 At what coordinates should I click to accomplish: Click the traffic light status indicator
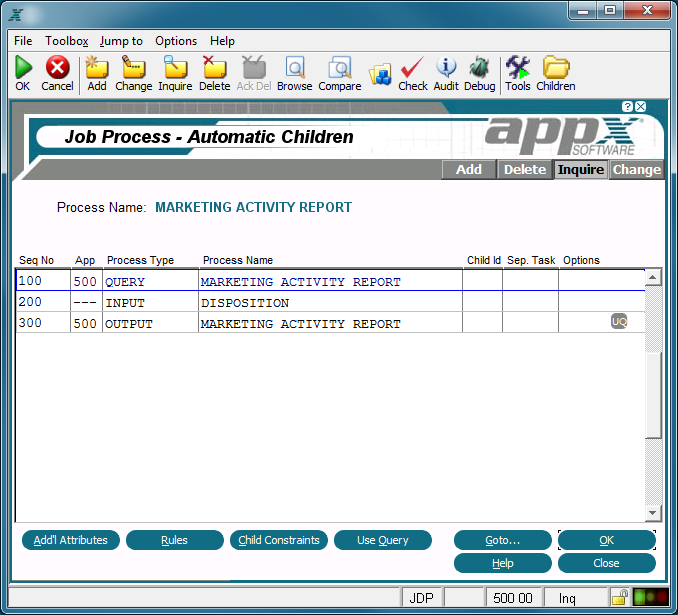[650, 597]
